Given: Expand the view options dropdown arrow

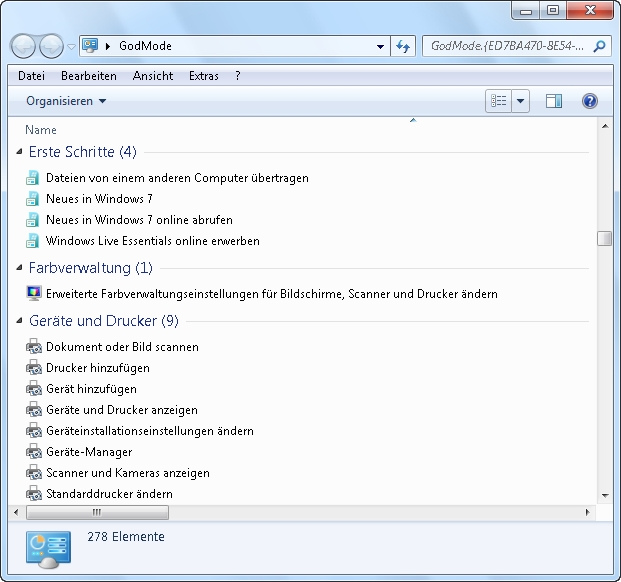Looking at the screenshot, I should tap(521, 101).
